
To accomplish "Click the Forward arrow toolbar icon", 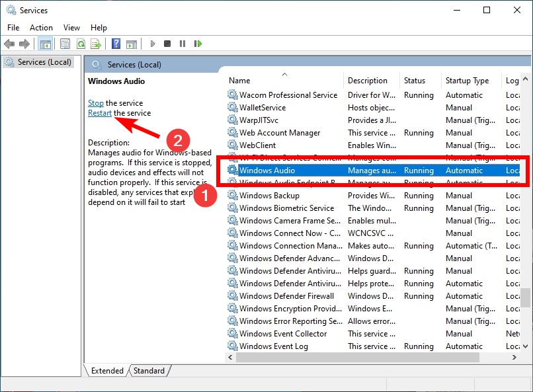I will 24,44.
